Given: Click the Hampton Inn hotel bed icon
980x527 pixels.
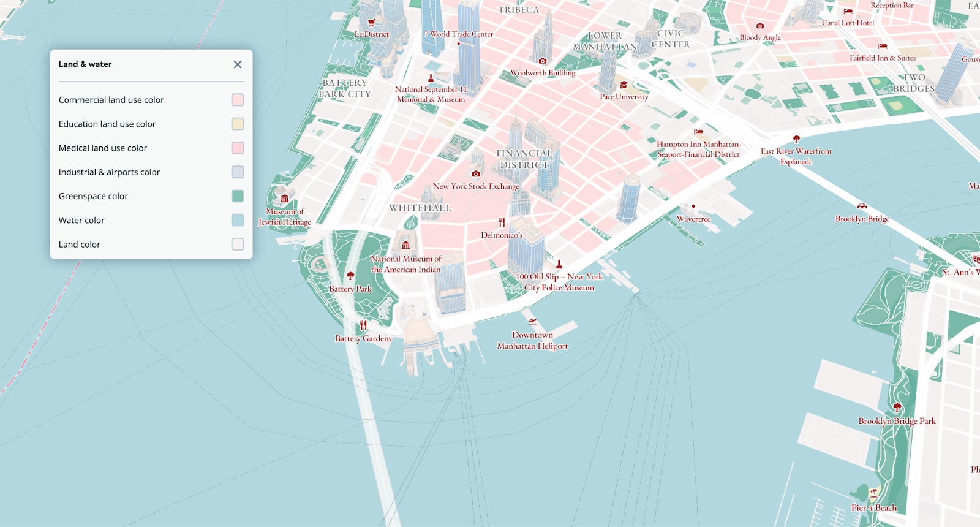Looking at the screenshot, I should [698, 132].
